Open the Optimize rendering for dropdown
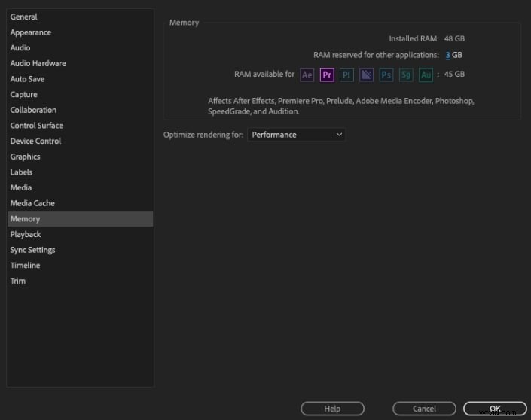531x420 pixels. pos(296,135)
